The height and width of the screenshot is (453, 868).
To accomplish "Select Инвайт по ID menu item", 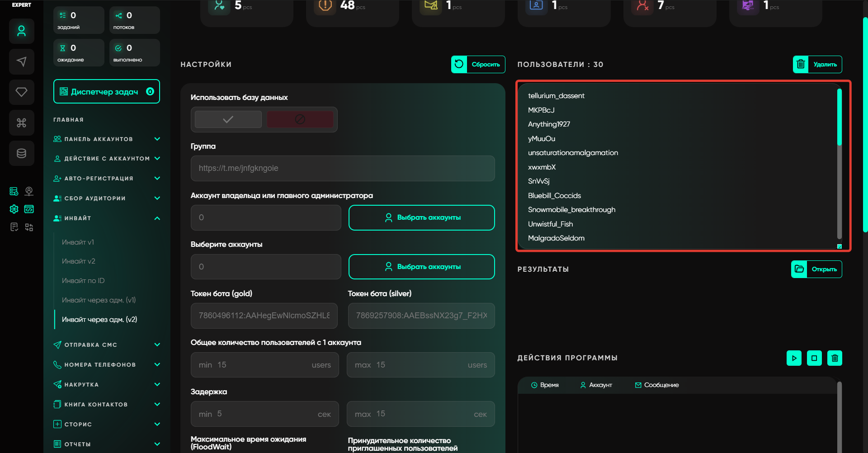I will click(x=83, y=281).
